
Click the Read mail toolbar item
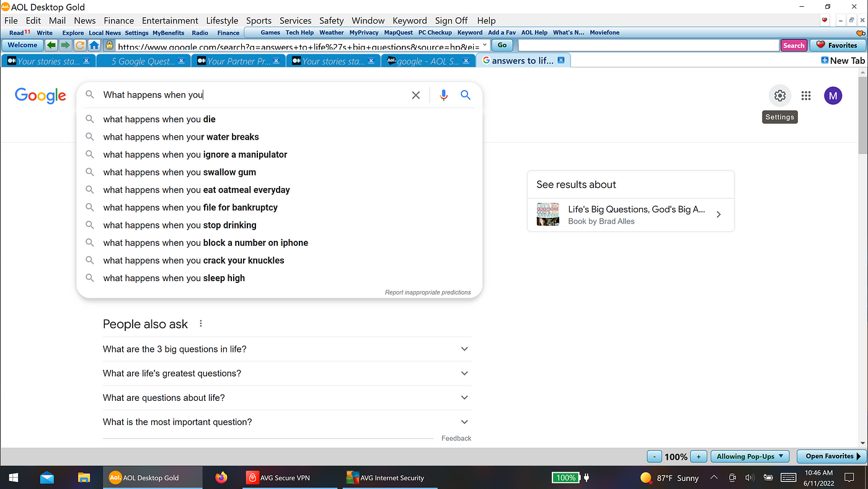pos(19,32)
